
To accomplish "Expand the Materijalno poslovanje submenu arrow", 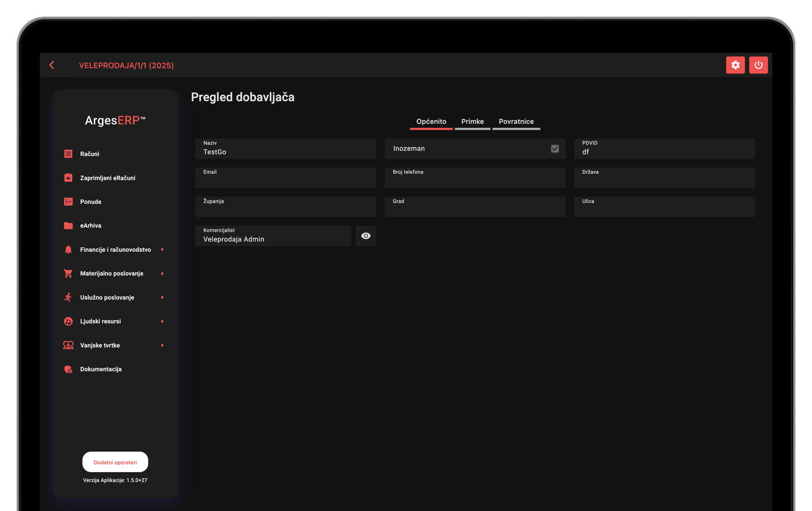I will (162, 273).
